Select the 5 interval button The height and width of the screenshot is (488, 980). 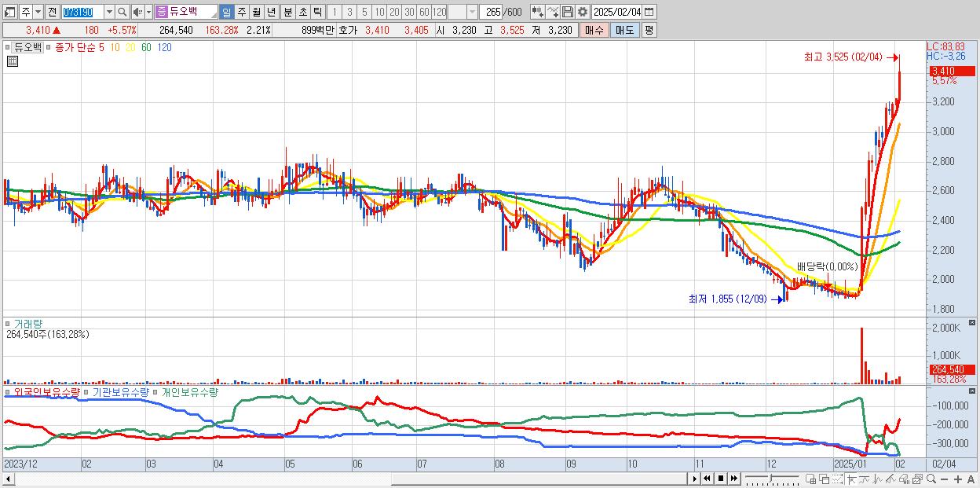point(364,12)
